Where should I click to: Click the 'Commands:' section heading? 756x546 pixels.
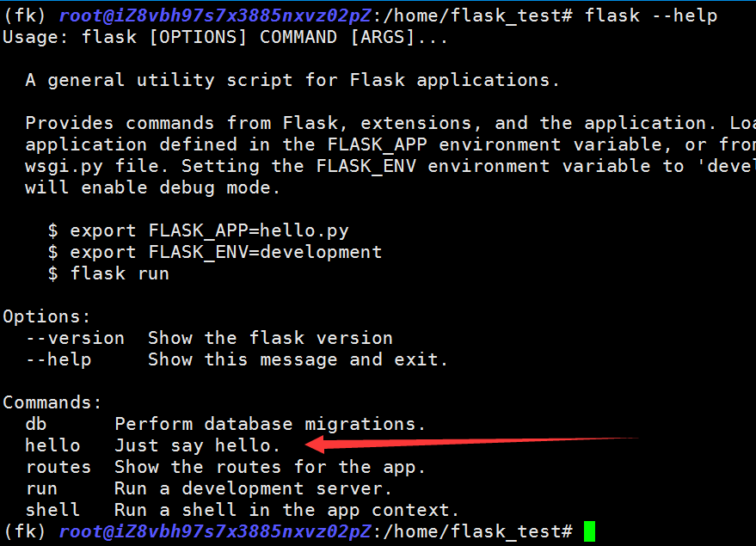click(52, 402)
